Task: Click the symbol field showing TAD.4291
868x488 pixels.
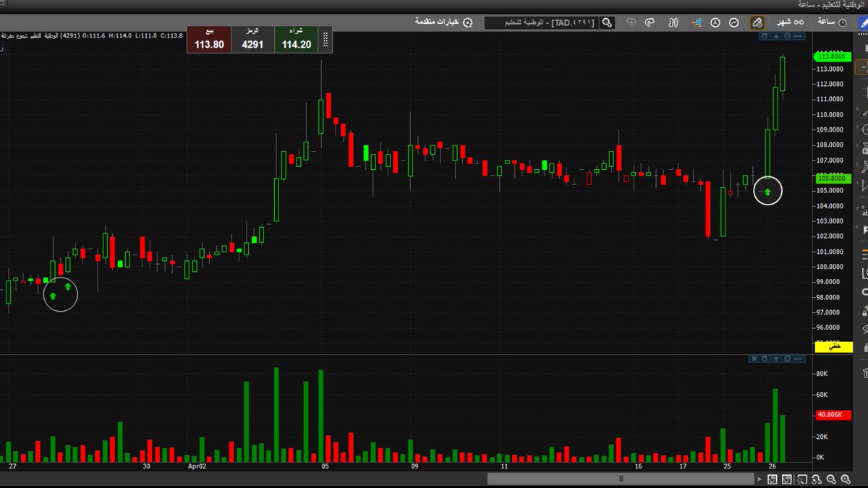Action: pyautogui.click(x=542, y=22)
